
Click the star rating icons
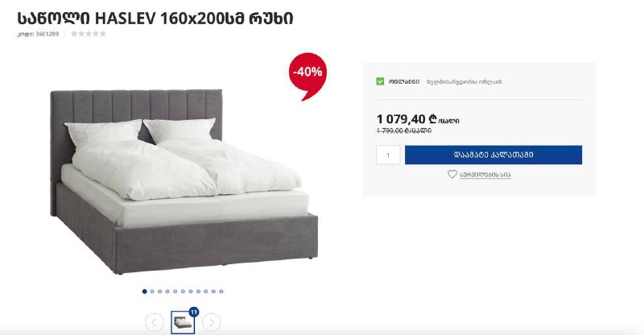89,34
